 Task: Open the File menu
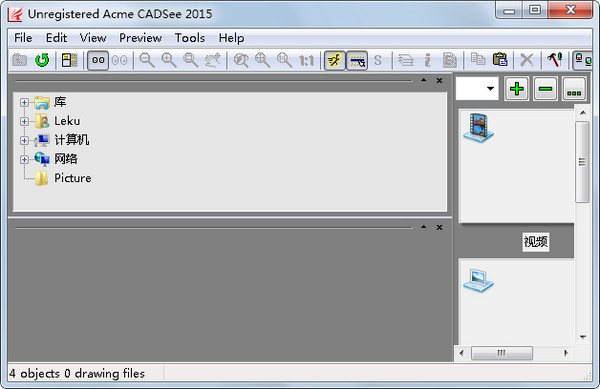(x=23, y=38)
